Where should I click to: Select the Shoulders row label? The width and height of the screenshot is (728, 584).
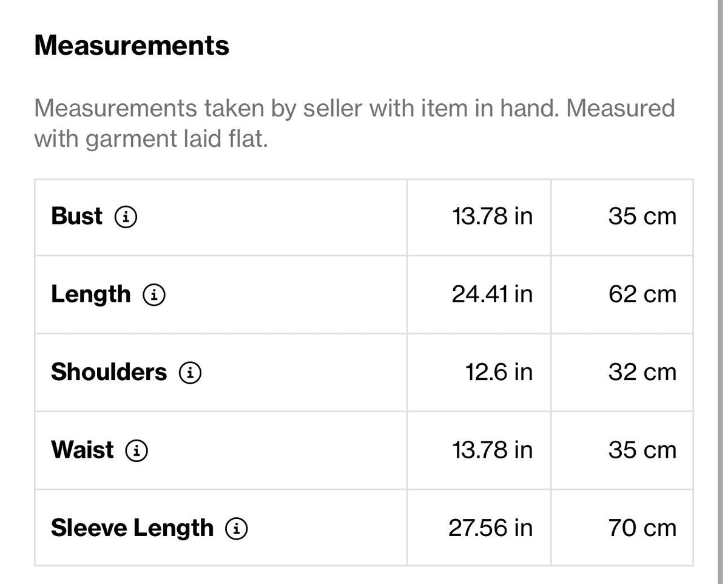coord(109,372)
